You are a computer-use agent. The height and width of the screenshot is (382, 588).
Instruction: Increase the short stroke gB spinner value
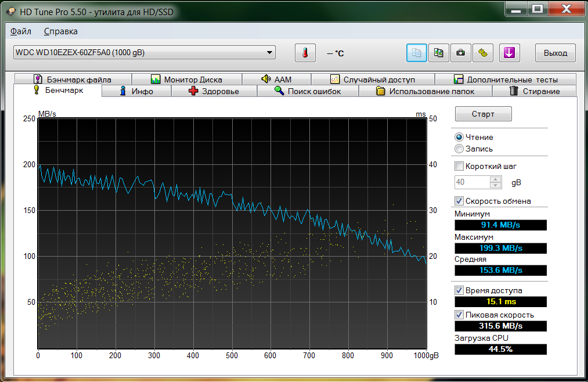496,179
